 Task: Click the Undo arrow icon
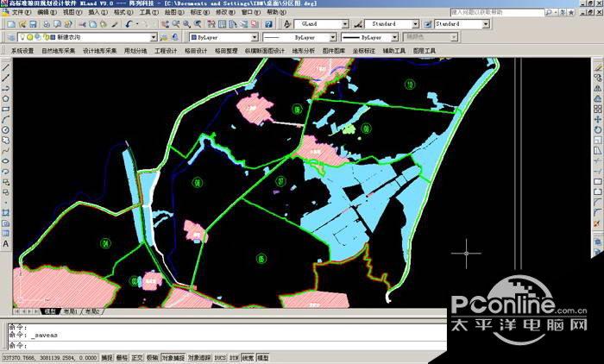(x=129, y=24)
